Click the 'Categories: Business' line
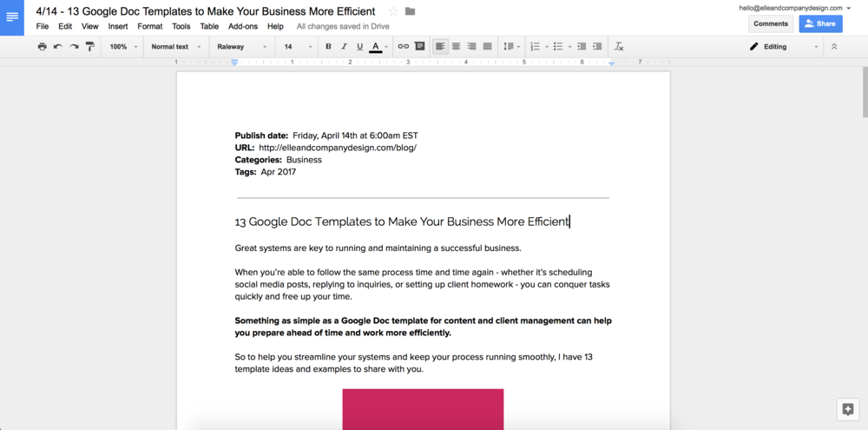The height and width of the screenshot is (430, 868). (278, 160)
